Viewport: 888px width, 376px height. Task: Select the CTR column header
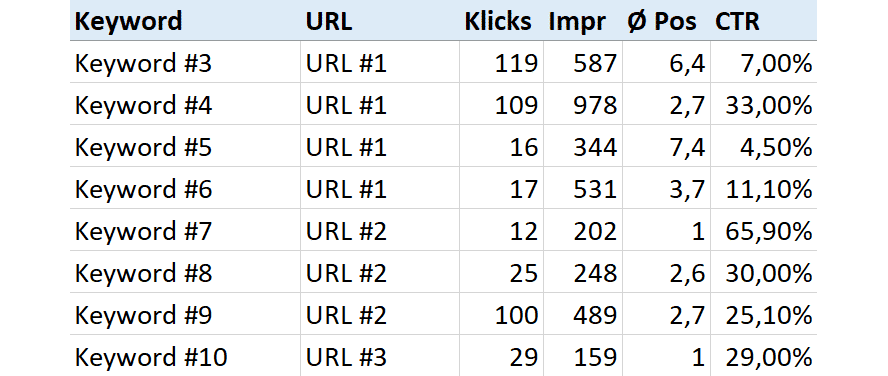click(763, 21)
